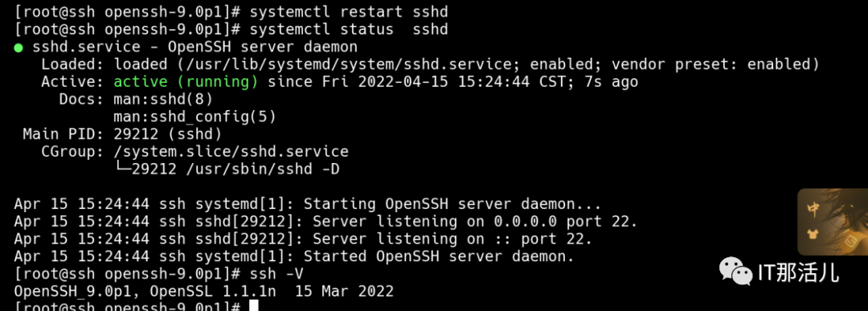The height and width of the screenshot is (311, 868).
Task: Click the terminal cursor block at prompt
Action: (x=253, y=306)
